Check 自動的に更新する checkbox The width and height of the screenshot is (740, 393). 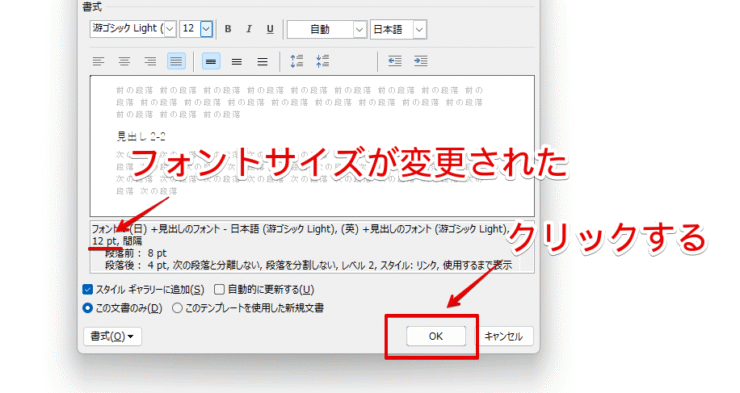(219, 289)
